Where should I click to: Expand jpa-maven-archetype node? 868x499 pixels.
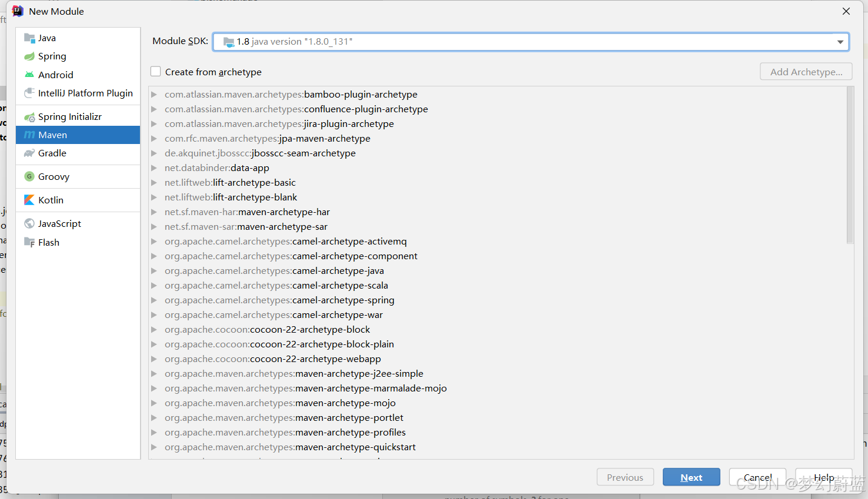point(154,139)
